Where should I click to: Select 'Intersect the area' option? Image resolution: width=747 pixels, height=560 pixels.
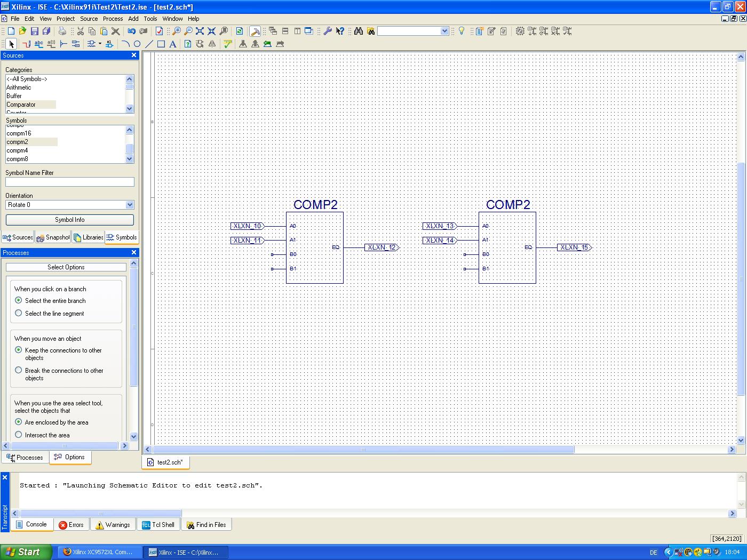[19, 435]
